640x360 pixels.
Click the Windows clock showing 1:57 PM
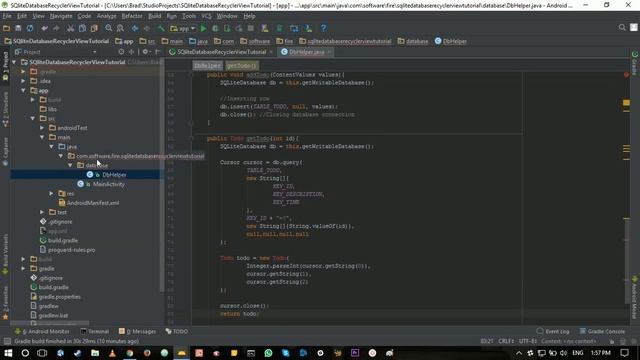tap(601, 353)
